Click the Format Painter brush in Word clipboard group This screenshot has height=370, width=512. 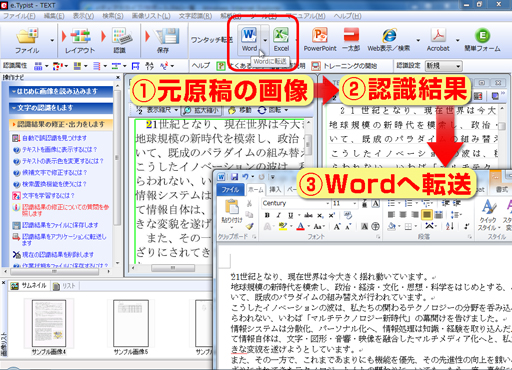coord(249,226)
